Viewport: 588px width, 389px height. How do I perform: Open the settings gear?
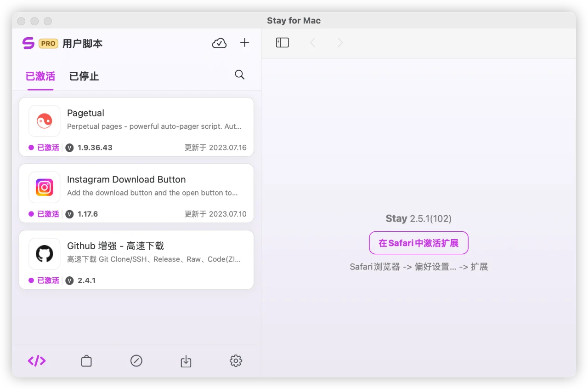pyautogui.click(x=236, y=361)
